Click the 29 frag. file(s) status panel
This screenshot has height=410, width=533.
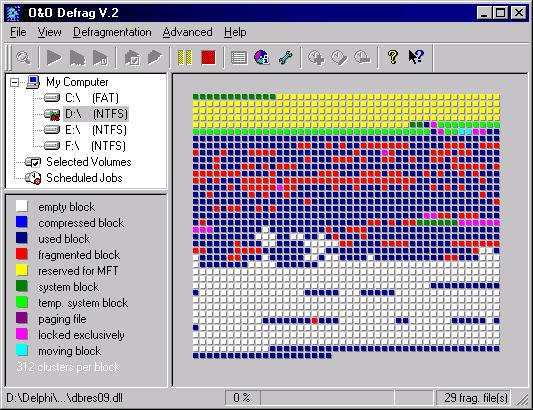476,398
